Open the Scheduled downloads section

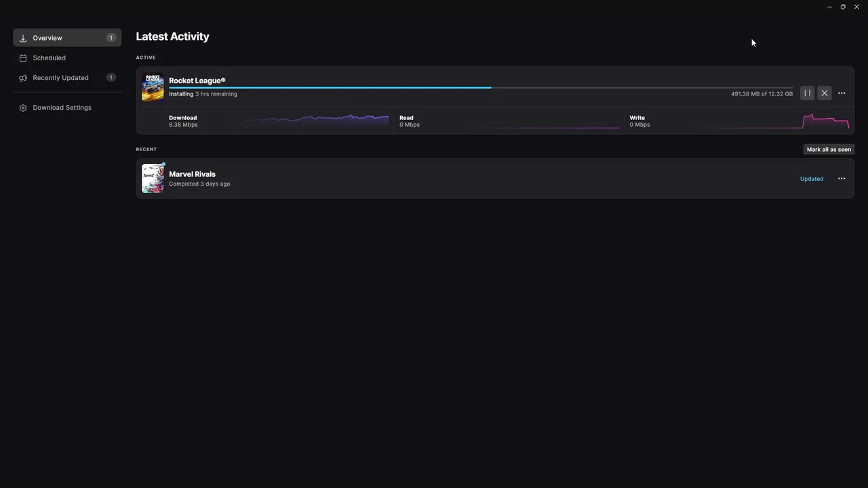67,58
